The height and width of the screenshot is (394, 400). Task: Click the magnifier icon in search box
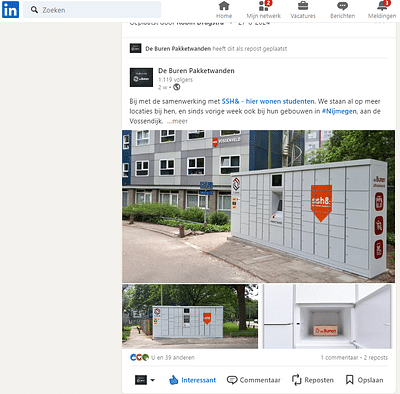34,10
